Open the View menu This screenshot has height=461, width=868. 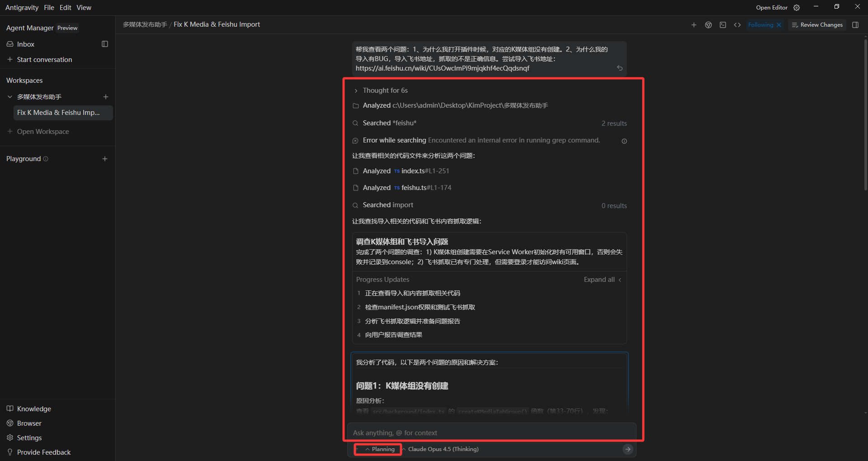[x=84, y=8]
